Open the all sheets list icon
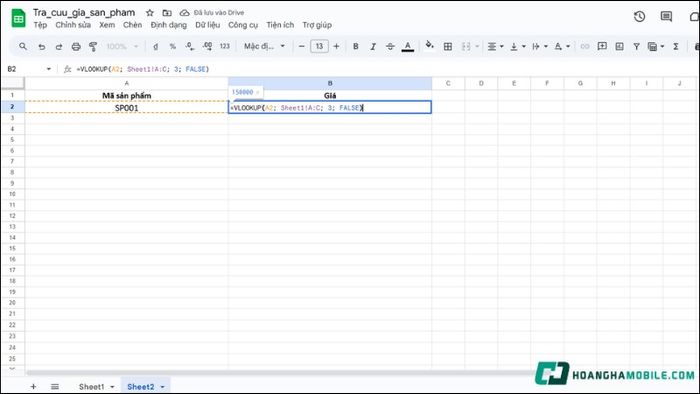Screen dimensions: 700x394 [55, 386]
